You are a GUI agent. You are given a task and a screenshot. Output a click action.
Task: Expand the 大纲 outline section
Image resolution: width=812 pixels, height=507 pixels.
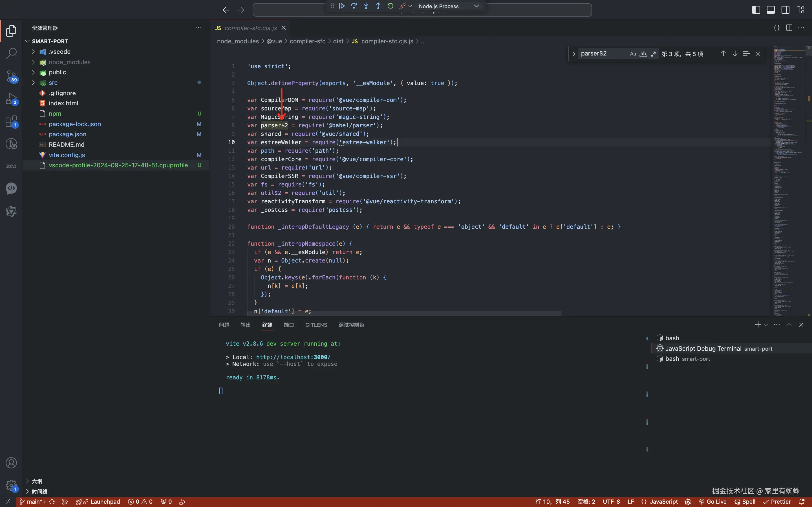click(x=37, y=481)
